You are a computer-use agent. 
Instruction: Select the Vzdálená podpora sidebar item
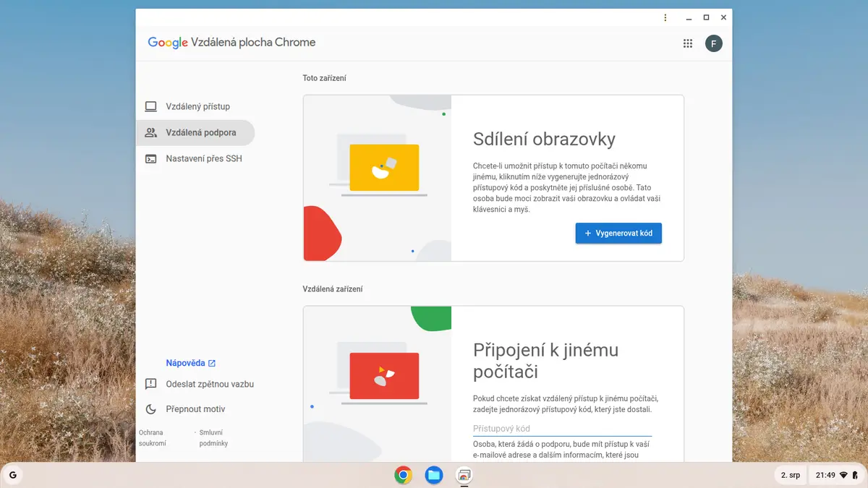195,133
